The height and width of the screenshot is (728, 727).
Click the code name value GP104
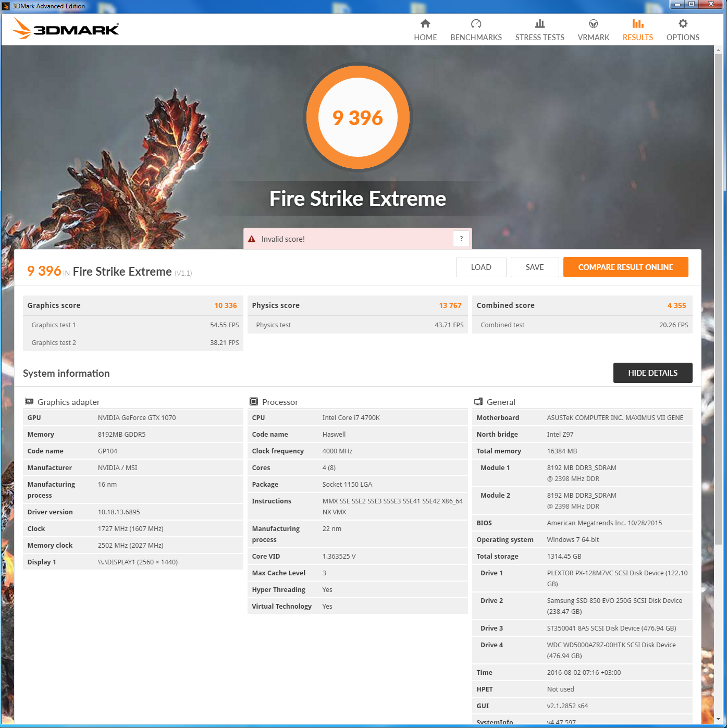point(108,451)
